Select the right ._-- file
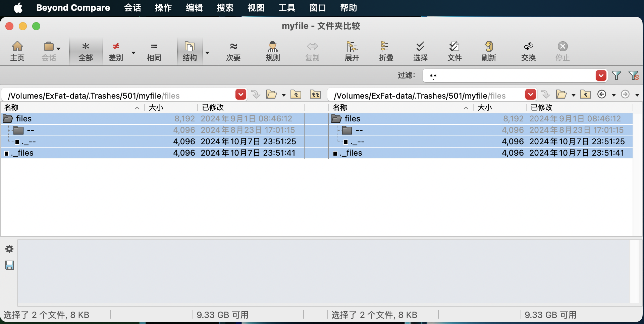644x324 pixels. tap(481, 142)
